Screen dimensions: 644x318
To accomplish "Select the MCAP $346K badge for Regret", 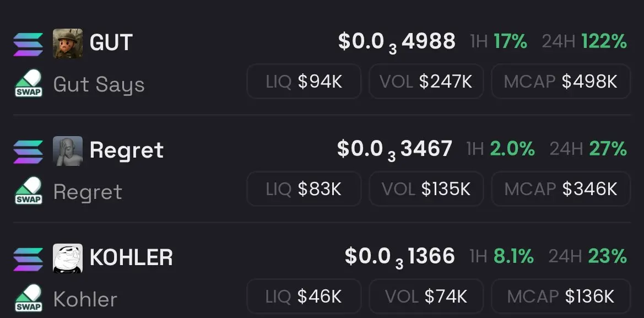I will click(x=561, y=188).
